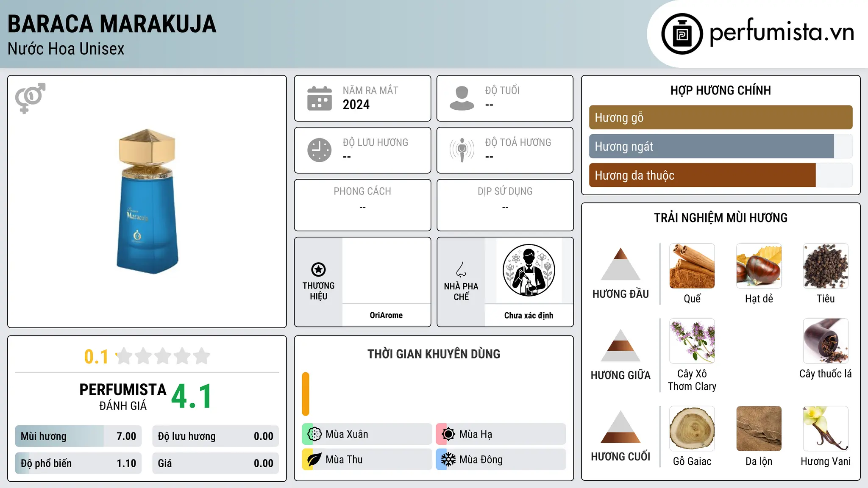Open the OriArome brand name
Image resolution: width=868 pixels, height=488 pixels.
386,315
